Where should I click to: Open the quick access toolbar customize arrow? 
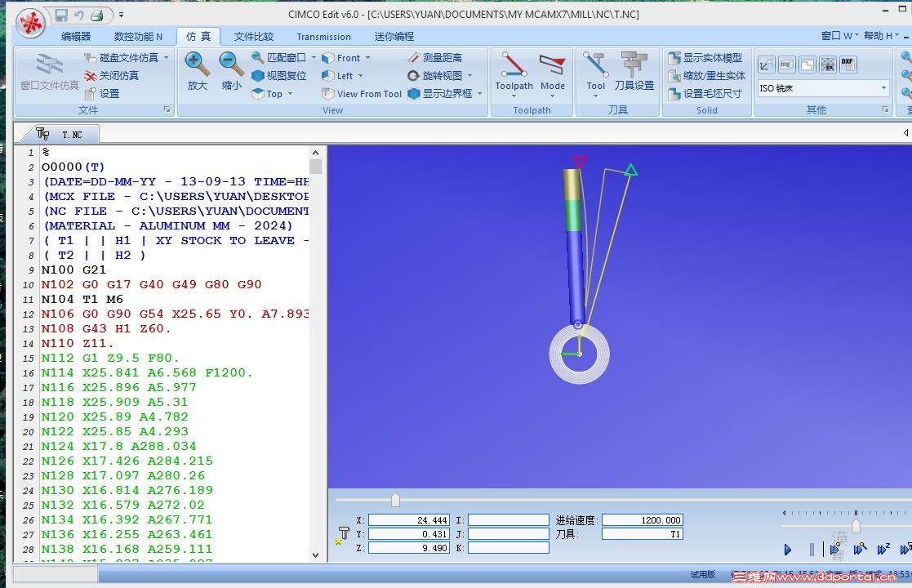121,16
